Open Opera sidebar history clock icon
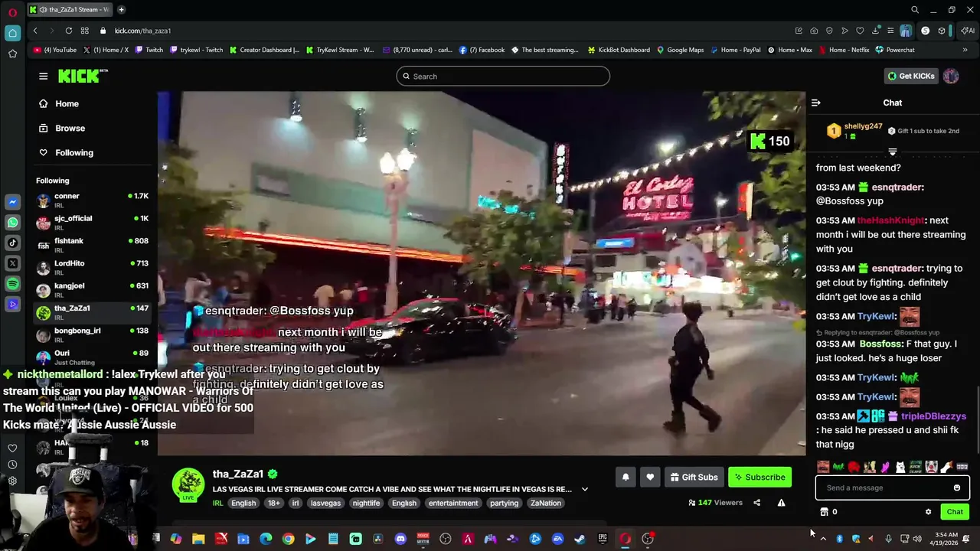 click(x=12, y=465)
